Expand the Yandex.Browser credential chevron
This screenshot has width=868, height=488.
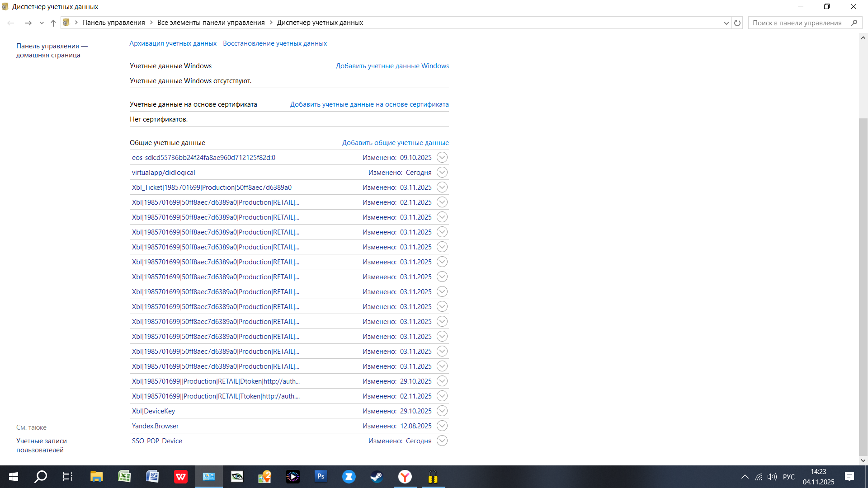[x=442, y=426]
